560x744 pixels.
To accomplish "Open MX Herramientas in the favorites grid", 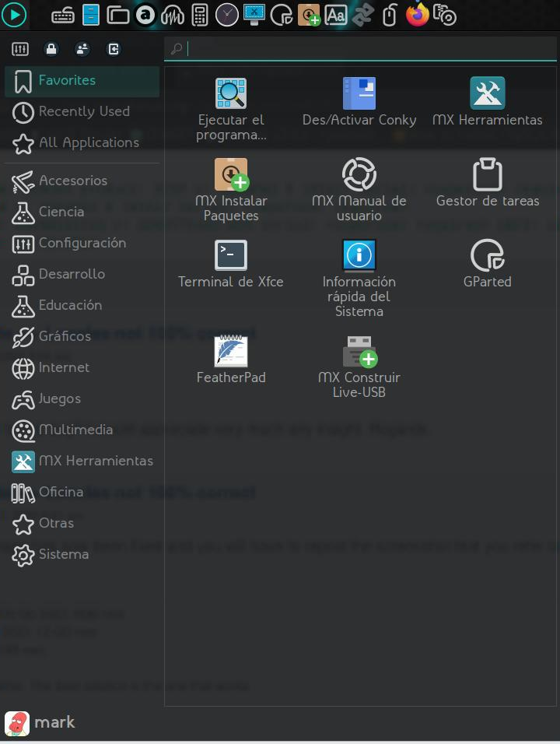I will coord(488,103).
